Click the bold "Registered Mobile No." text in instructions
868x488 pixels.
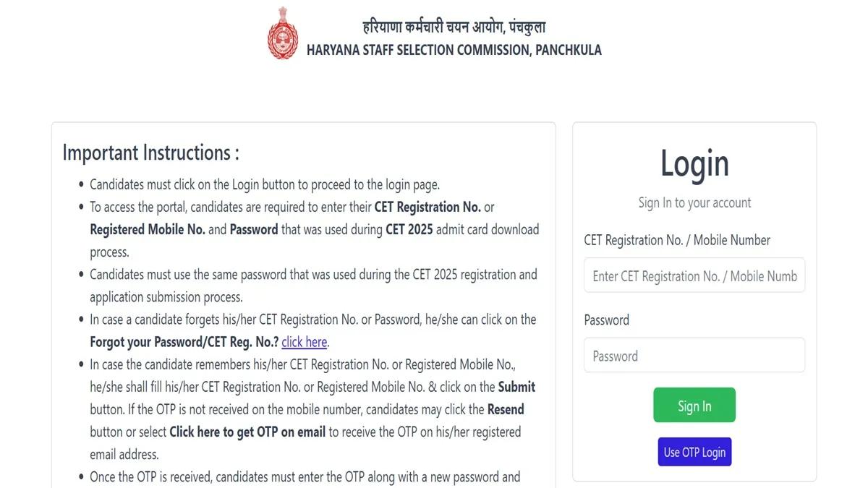pyautogui.click(x=148, y=229)
